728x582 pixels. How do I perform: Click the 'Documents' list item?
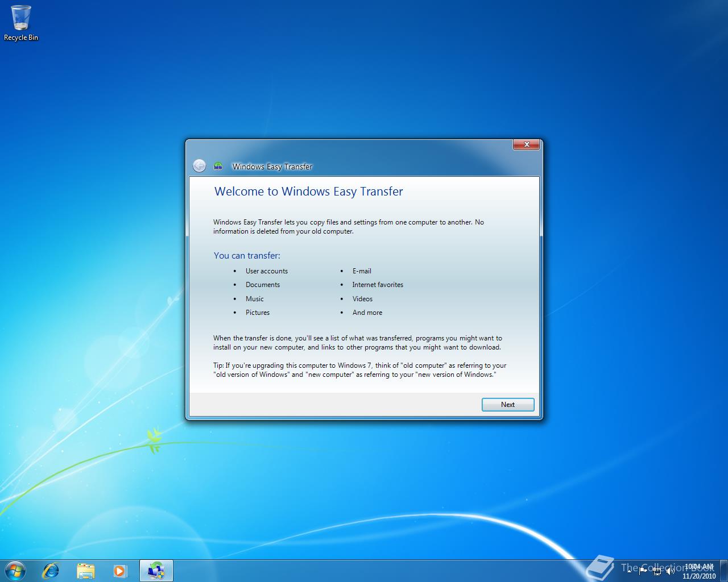263,285
